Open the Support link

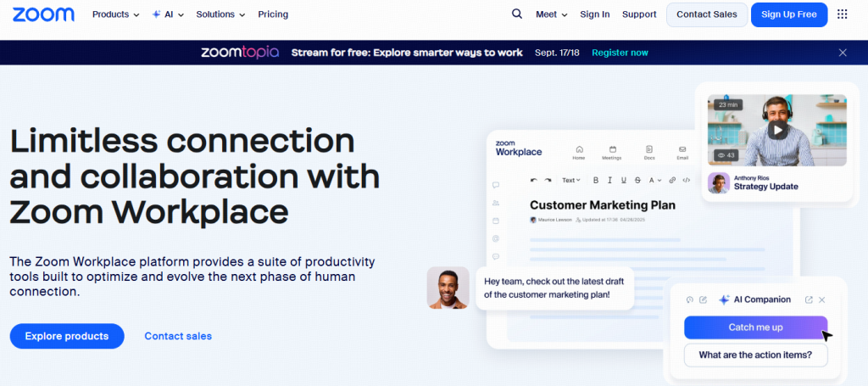click(639, 14)
